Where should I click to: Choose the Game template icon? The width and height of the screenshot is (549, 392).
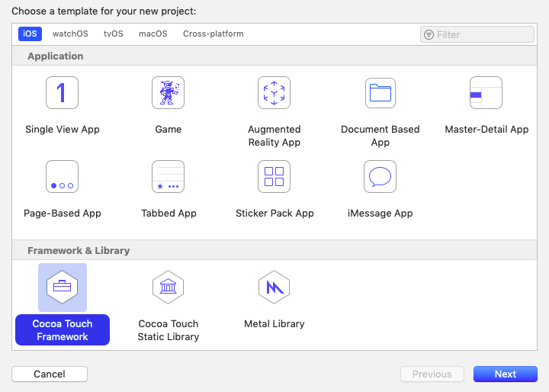coord(168,93)
